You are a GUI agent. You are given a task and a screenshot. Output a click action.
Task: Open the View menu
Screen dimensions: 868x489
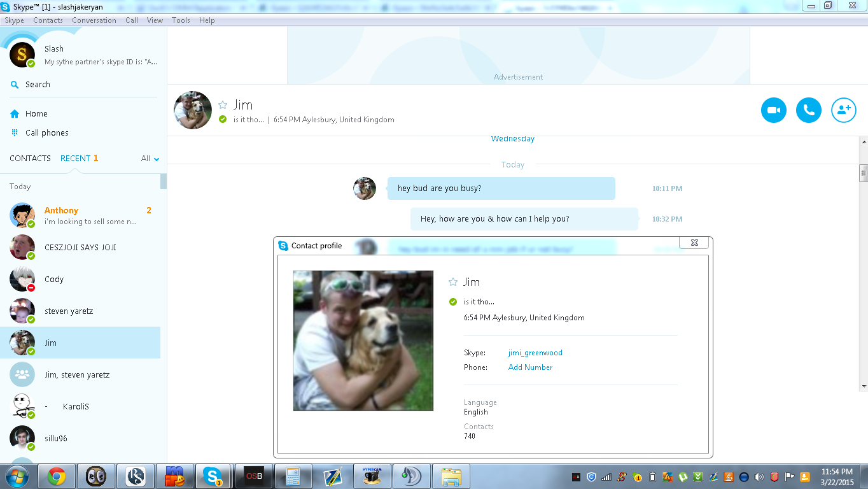155,20
